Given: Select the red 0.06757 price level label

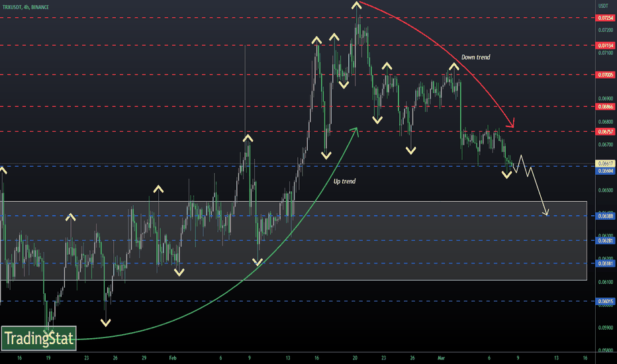Looking at the screenshot, I should pyautogui.click(x=606, y=132).
